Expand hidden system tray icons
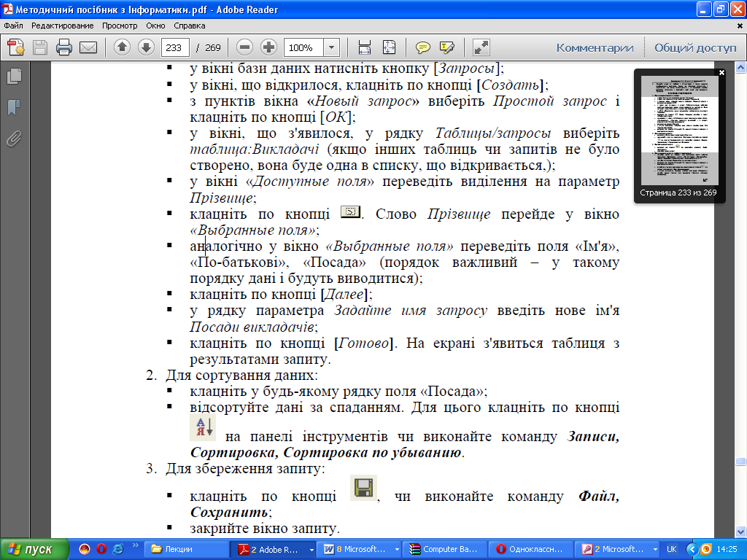 coord(692,549)
